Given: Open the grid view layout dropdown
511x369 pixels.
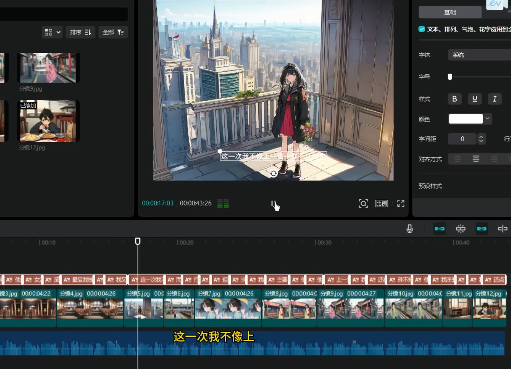Looking at the screenshot, I should click(52, 32).
